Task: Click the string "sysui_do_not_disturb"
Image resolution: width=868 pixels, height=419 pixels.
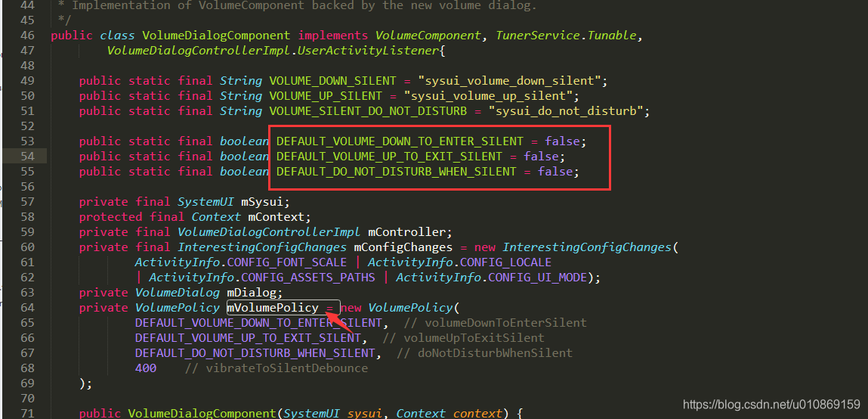Action: [x=565, y=111]
